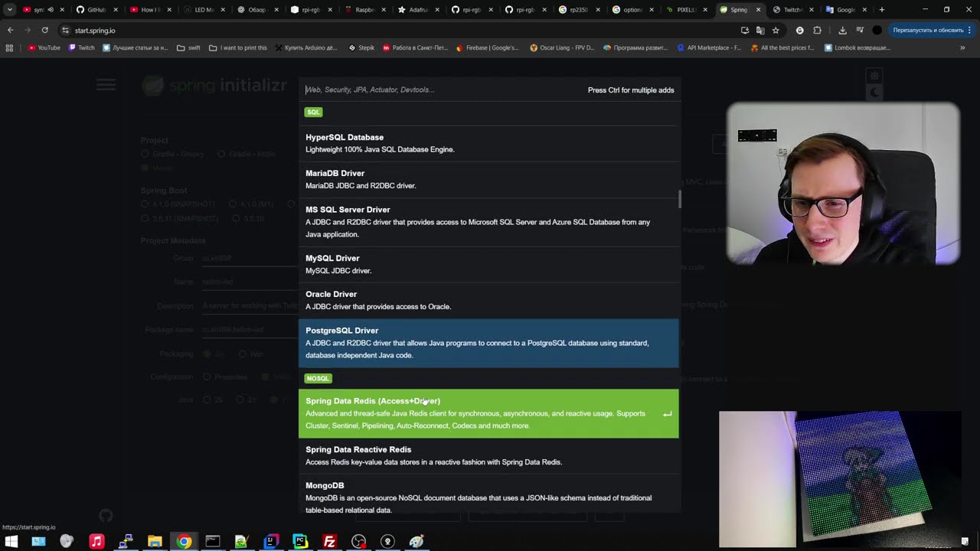Choose the Oracle Driver dependency

click(x=488, y=300)
